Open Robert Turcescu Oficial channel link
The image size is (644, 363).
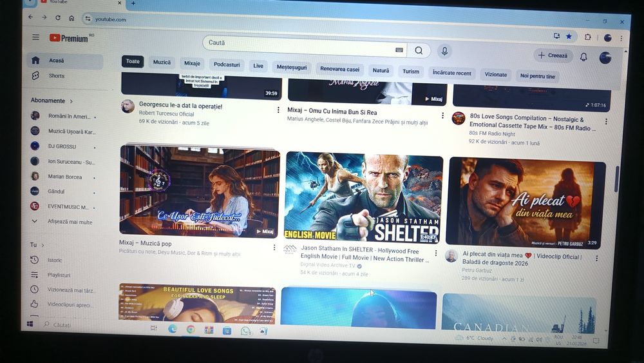coord(166,114)
